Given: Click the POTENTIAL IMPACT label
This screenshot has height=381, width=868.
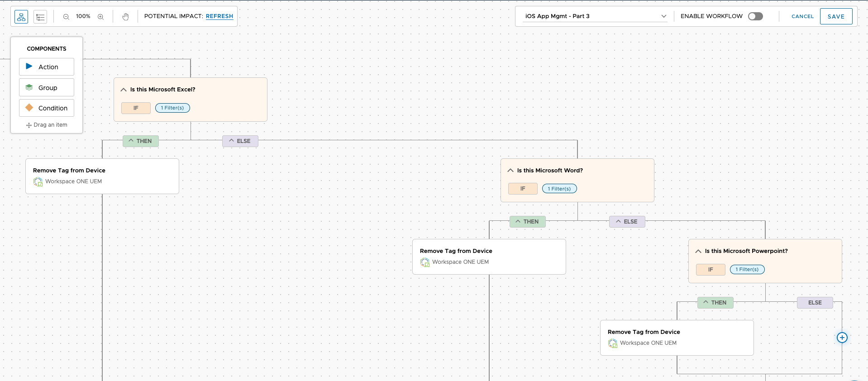Looking at the screenshot, I should 174,16.
